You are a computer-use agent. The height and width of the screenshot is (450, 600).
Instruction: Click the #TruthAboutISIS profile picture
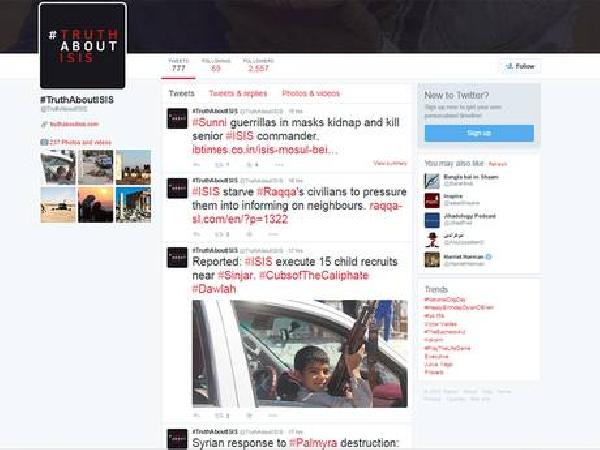click(x=83, y=46)
